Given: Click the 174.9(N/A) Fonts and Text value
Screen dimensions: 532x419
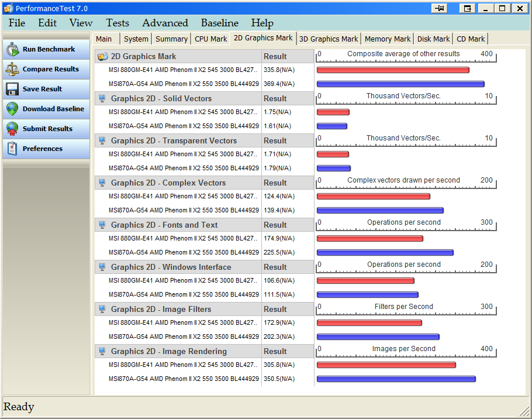Looking at the screenshot, I should [279, 238].
